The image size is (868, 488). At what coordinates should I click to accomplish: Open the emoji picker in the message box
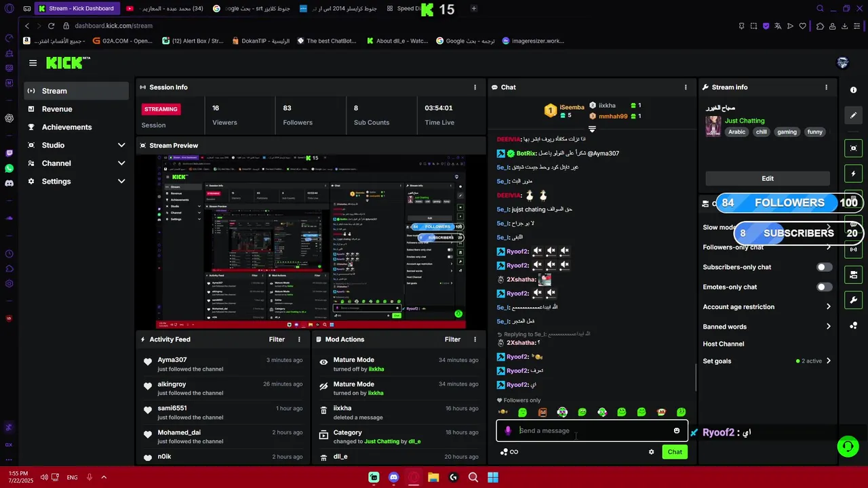coord(676,431)
